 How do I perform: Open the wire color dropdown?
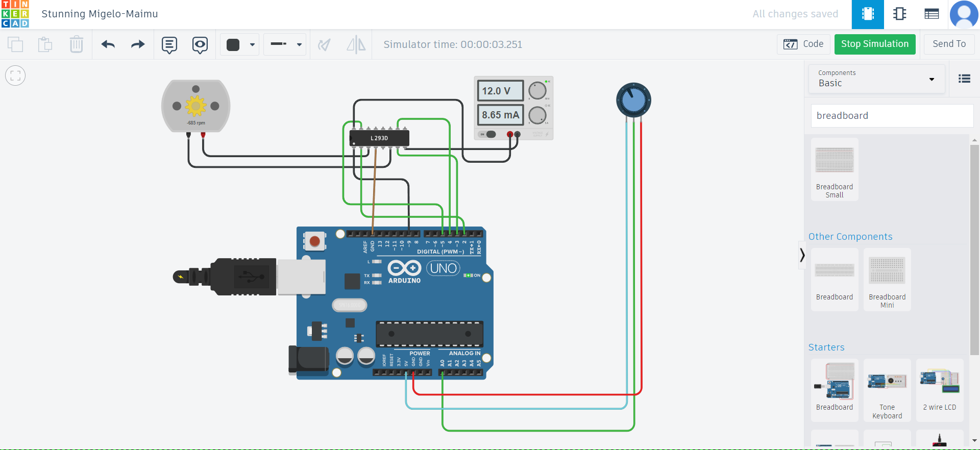pyautogui.click(x=240, y=44)
